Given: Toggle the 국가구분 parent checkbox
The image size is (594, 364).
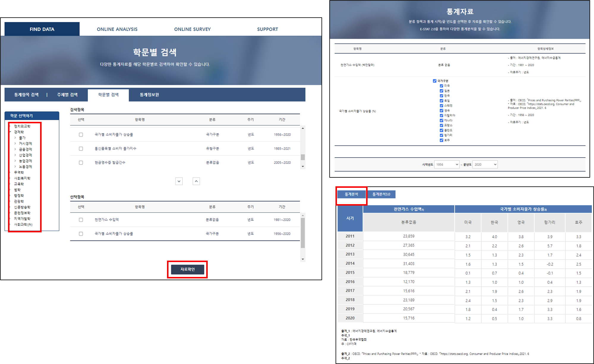Looking at the screenshot, I should tap(434, 81).
